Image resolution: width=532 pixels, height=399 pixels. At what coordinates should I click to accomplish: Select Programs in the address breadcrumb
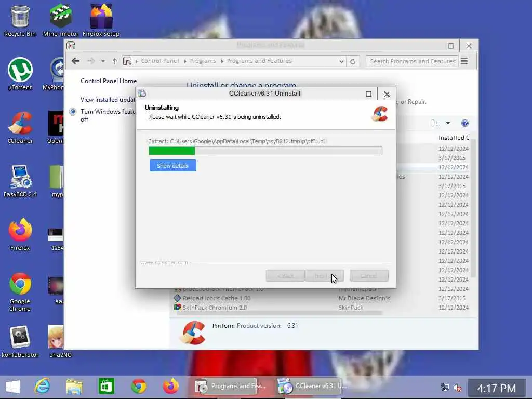coord(203,61)
